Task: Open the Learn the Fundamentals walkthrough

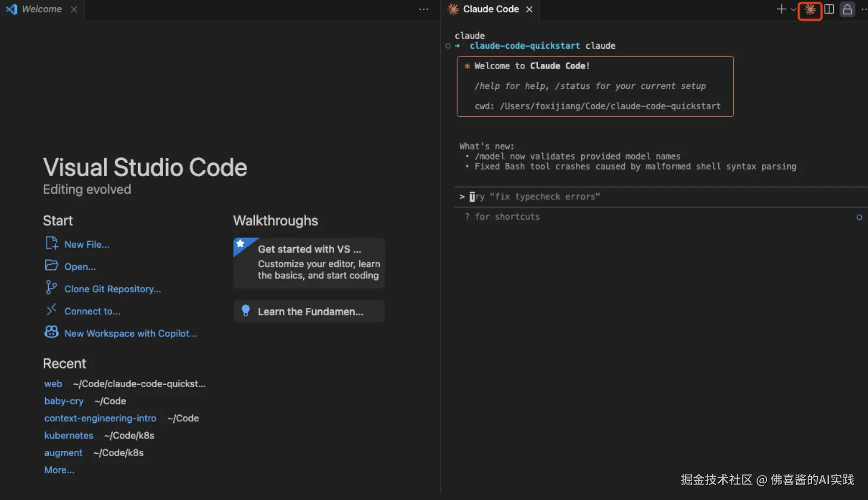Action: [x=309, y=311]
